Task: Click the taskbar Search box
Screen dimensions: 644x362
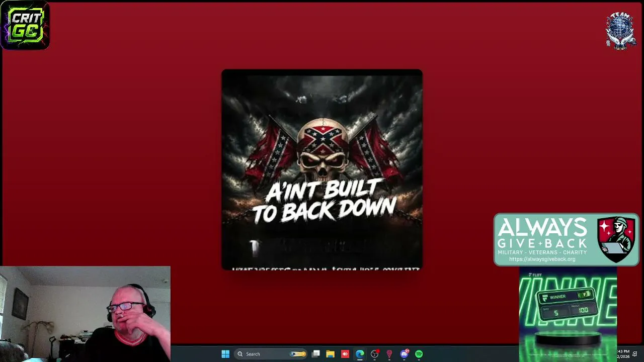Action: coord(271,354)
